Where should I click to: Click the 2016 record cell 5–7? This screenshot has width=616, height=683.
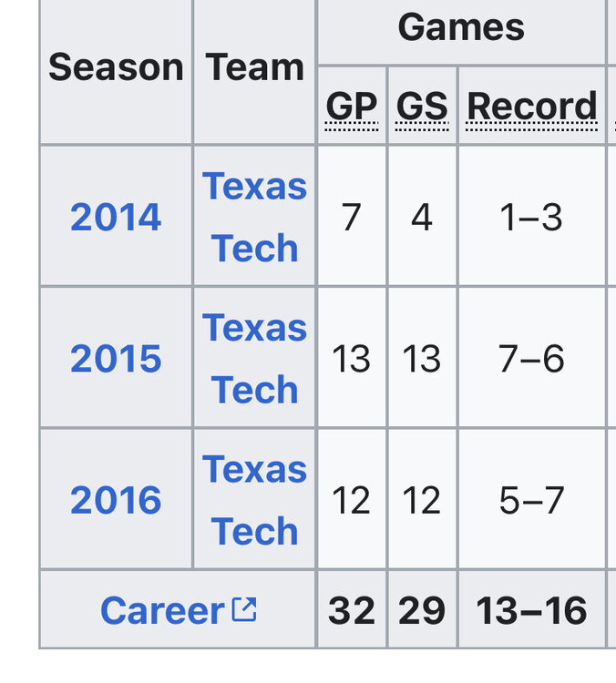coord(532,500)
